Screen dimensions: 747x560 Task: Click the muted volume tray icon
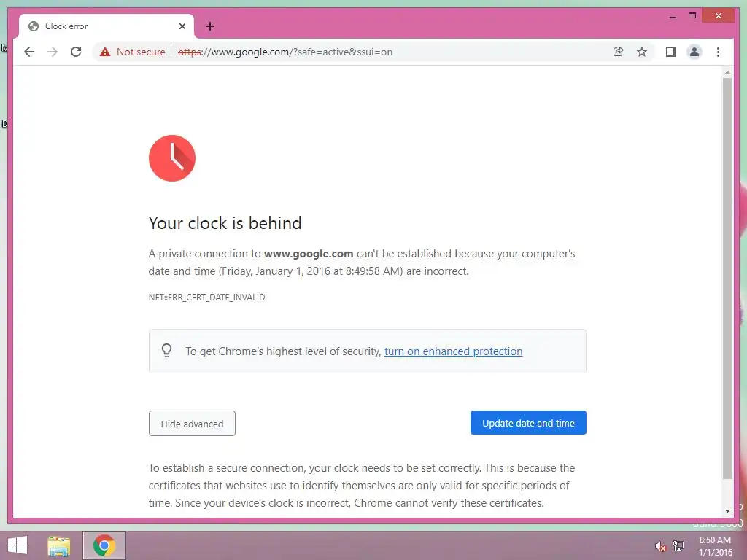tap(660, 546)
